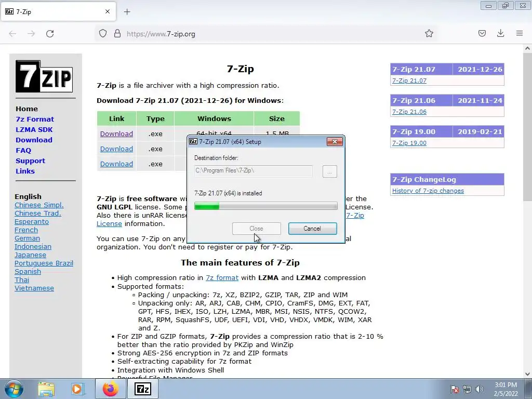Switch to Firefox in the taskbar
This screenshot has width=532, height=399.
click(x=111, y=389)
